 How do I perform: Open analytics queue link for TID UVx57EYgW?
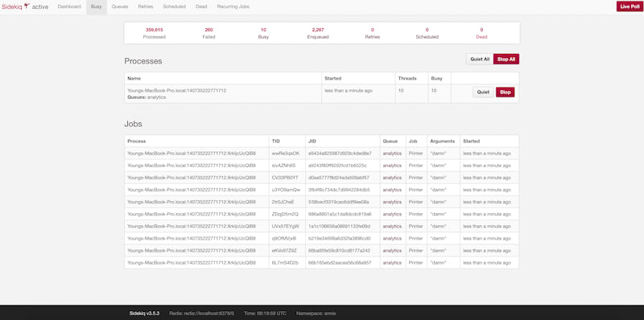(392, 227)
